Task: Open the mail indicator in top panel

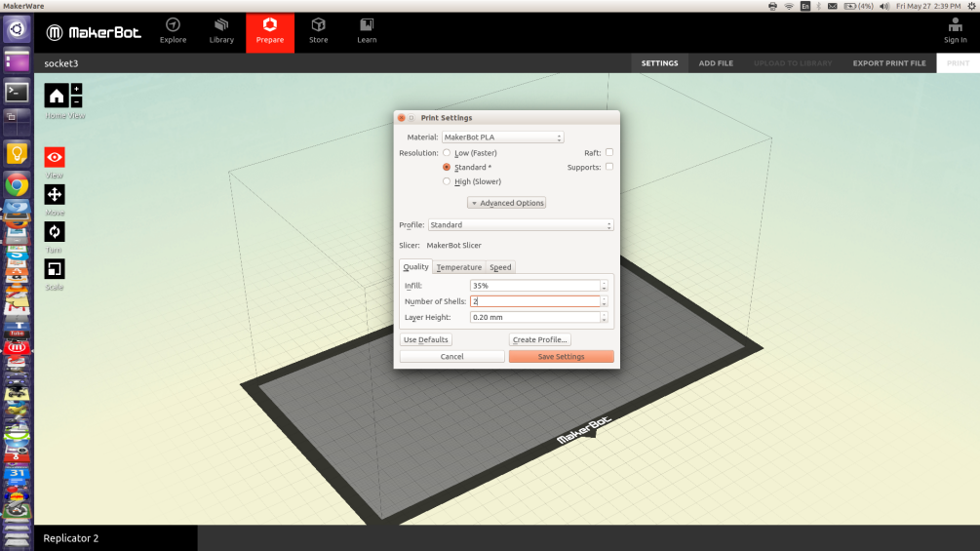Action: tap(833, 6)
